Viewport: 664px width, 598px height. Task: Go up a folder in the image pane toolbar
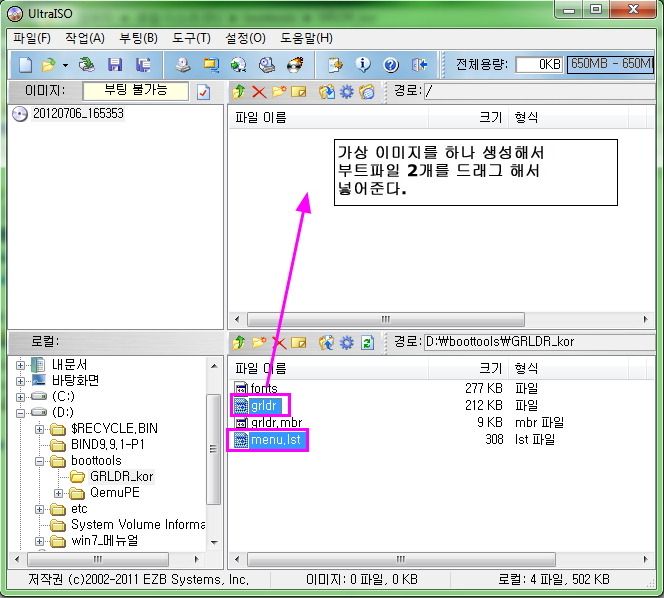click(x=239, y=91)
